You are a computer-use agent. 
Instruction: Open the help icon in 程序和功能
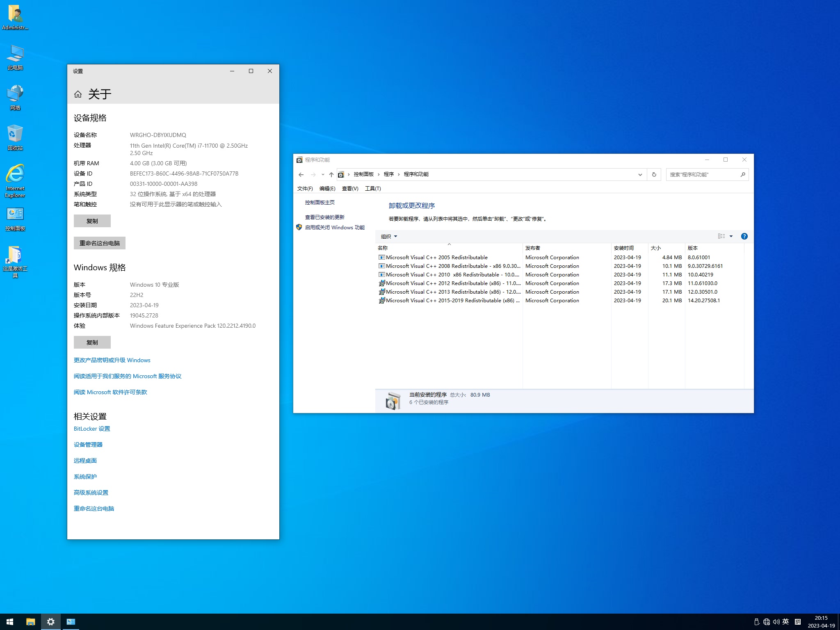click(x=744, y=236)
